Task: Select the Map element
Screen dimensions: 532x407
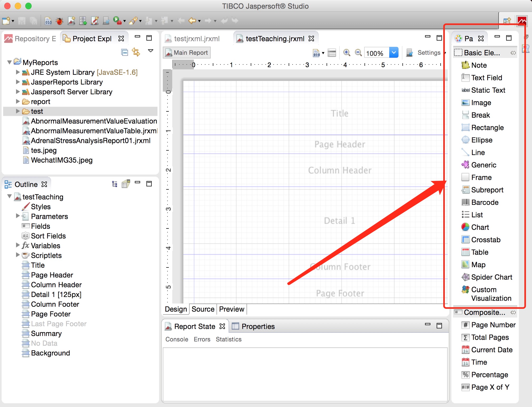Action: pyautogui.click(x=473, y=265)
